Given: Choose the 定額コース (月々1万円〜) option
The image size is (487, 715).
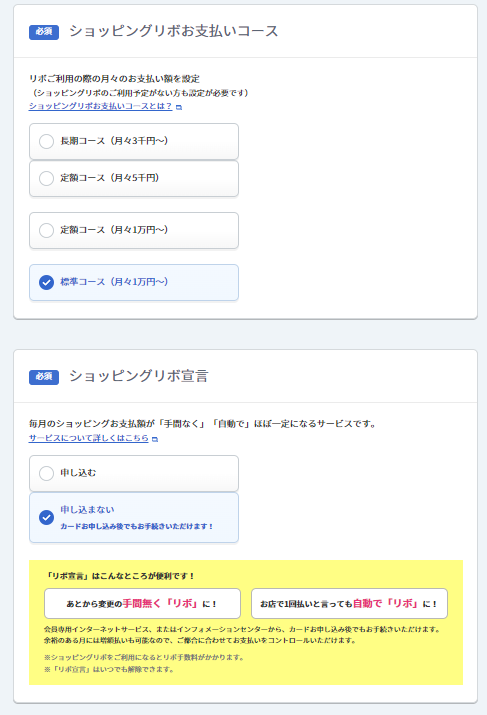Looking at the screenshot, I should pos(134,230).
